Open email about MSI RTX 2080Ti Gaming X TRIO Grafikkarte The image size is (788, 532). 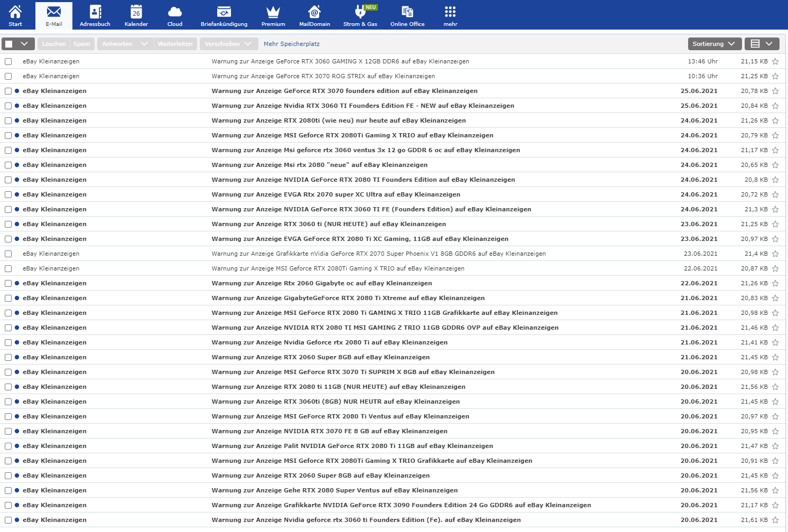point(372,461)
